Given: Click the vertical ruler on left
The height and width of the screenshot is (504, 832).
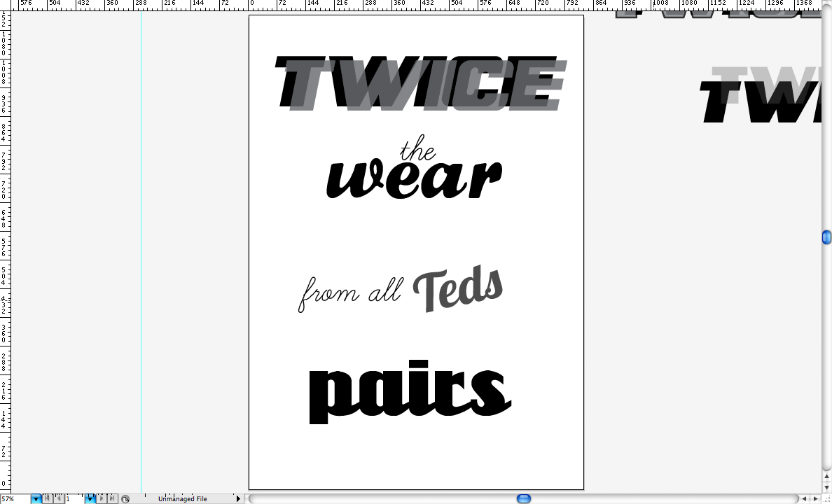Looking at the screenshot, I should click(5, 252).
